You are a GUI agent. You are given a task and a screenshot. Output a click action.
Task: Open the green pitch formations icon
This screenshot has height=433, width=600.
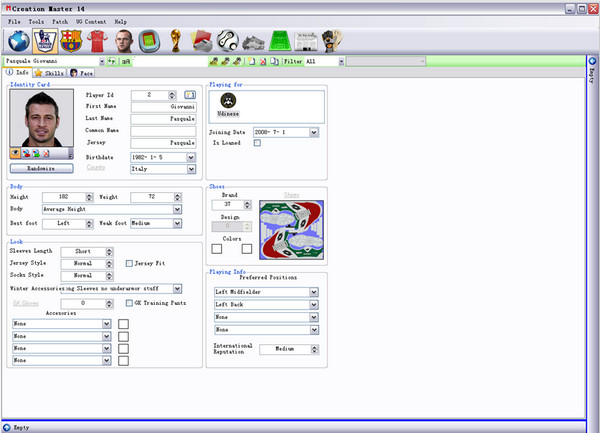280,41
